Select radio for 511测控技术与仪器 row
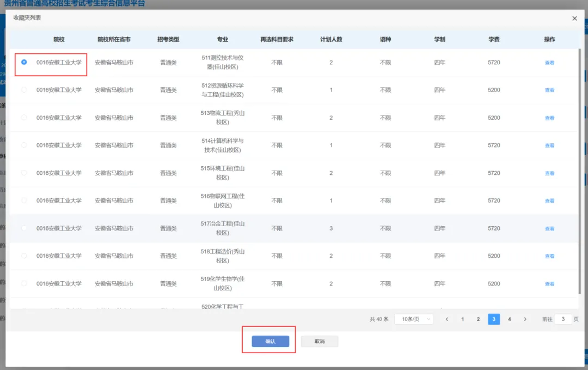Image resolution: width=588 pixels, height=370 pixels. point(24,62)
